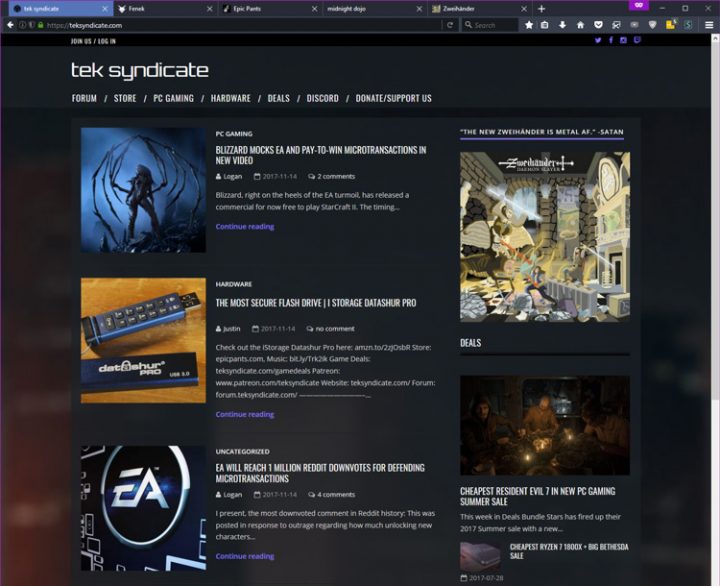Open the Resident Evil 7 deal image

pyautogui.click(x=545, y=425)
